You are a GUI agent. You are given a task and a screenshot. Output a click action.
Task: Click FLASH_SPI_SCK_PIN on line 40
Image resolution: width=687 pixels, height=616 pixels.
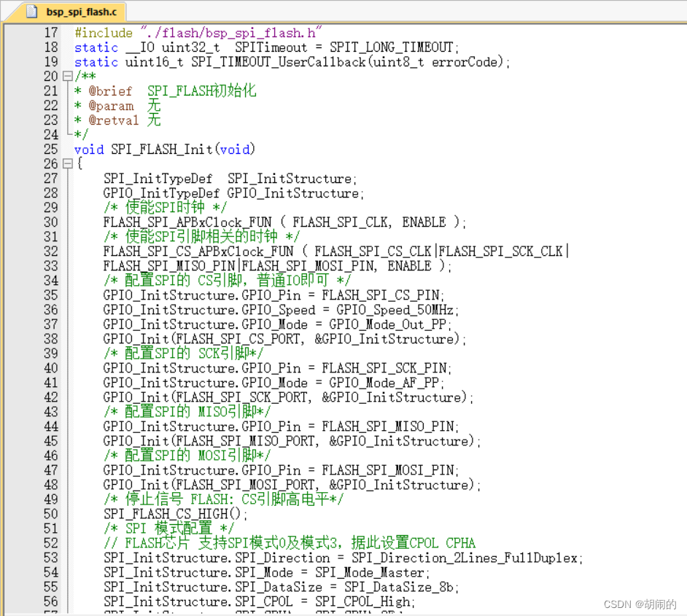[384, 368]
